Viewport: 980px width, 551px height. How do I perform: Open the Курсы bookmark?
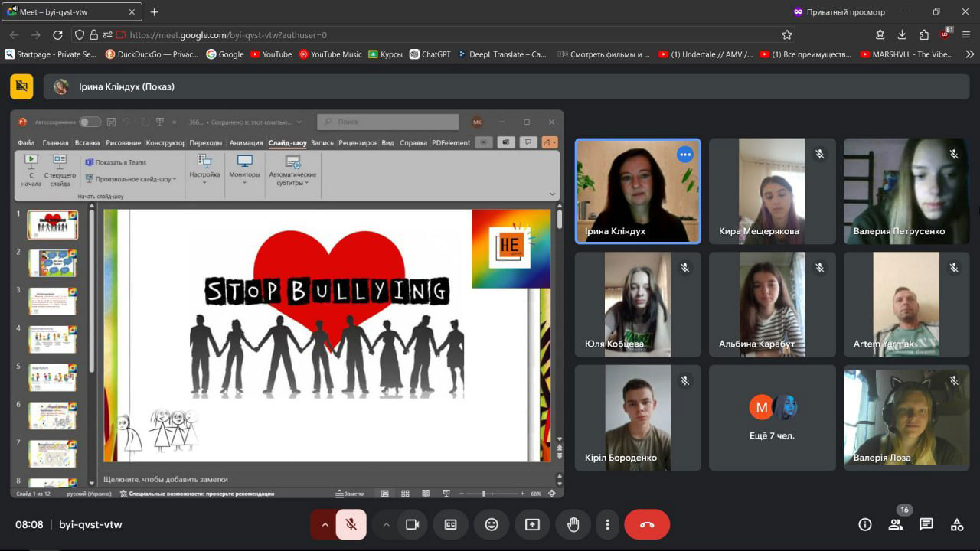pyautogui.click(x=385, y=54)
